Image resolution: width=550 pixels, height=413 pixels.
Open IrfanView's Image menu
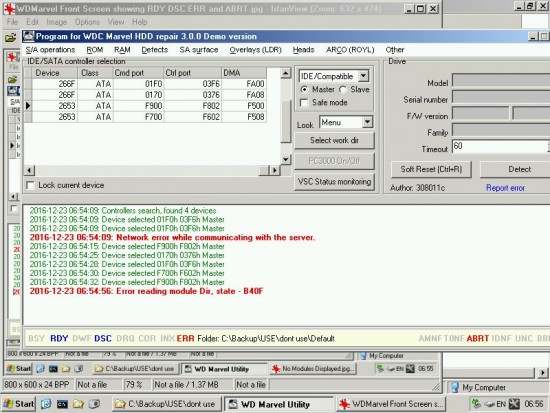tap(56, 22)
